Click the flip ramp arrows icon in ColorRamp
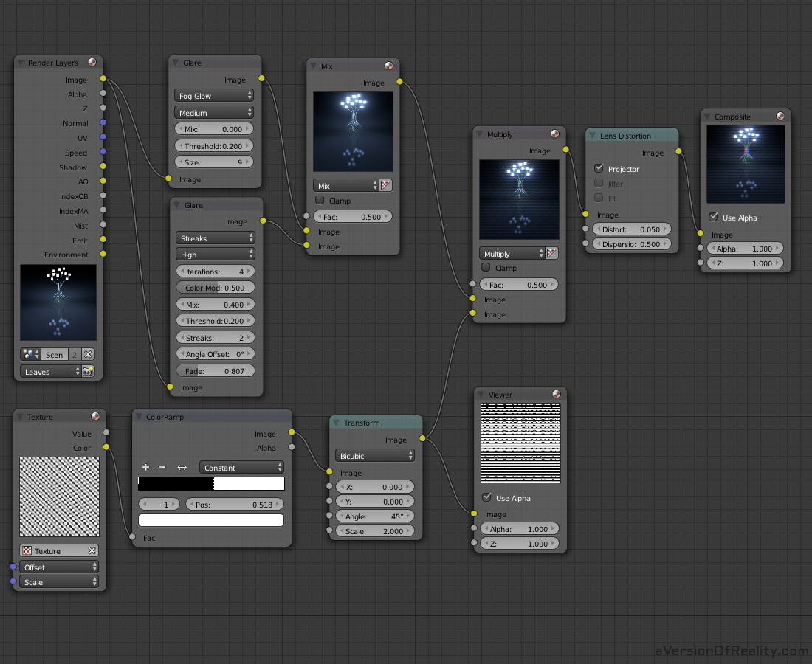The height and width of the screenshot is (664, 812). click(182, 467)
